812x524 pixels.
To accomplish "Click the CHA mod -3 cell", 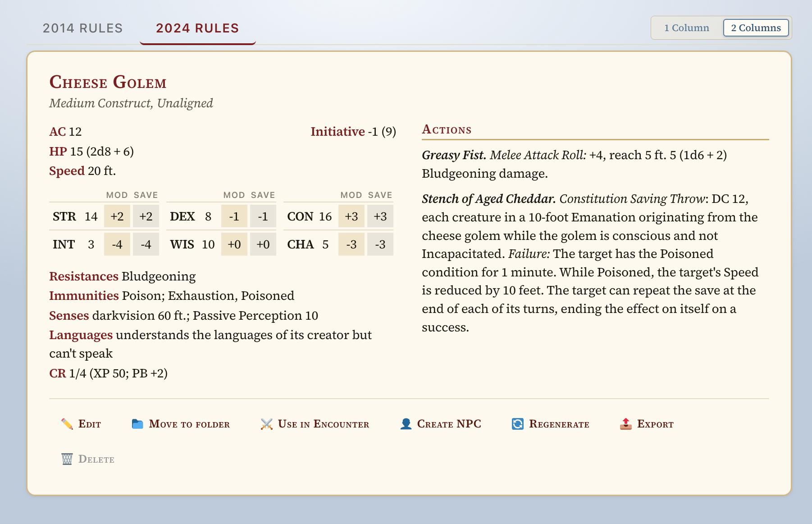I will pos(351,244).
